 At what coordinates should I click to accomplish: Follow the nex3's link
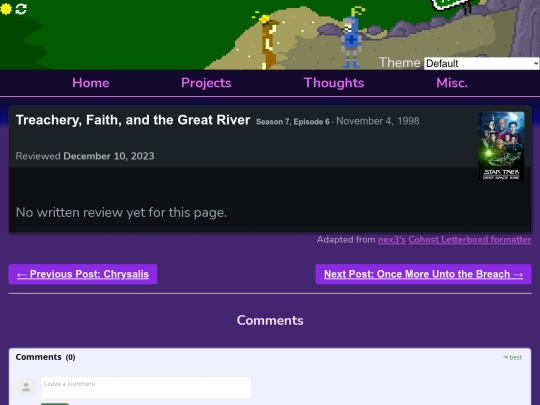click(392, 240)
